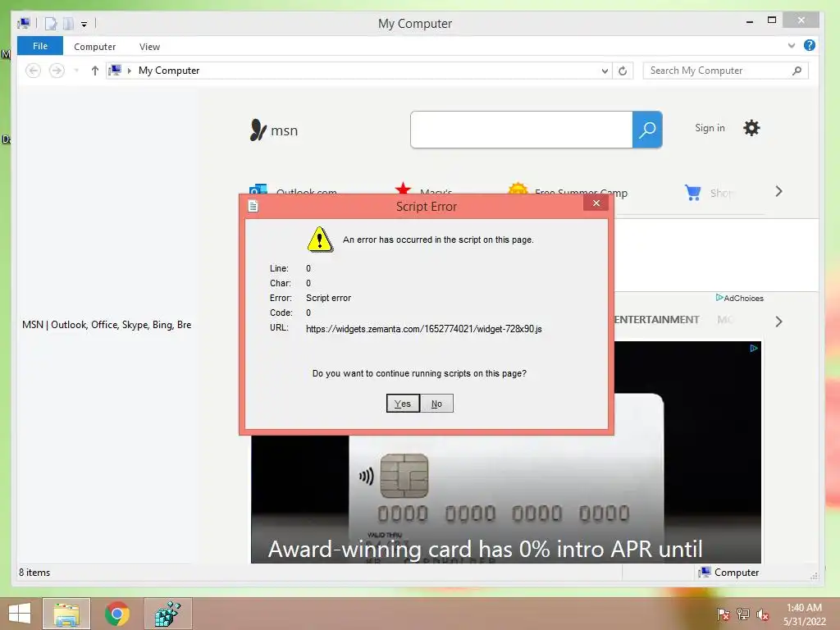The height and width of the screenshot is (630, 840).
Task: Click the network tray icon
Action: coord(742,614)
